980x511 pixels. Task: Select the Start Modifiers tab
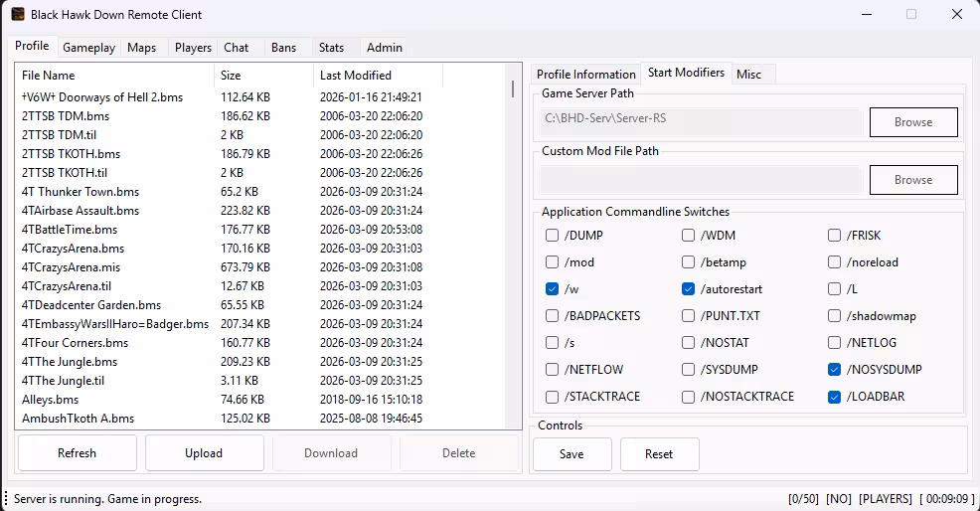click(686, 73)
